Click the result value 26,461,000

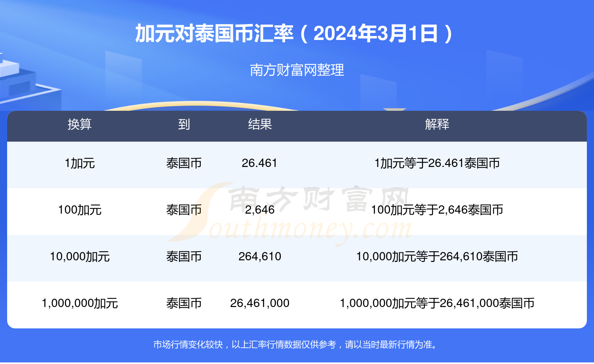tap(260, 303)
